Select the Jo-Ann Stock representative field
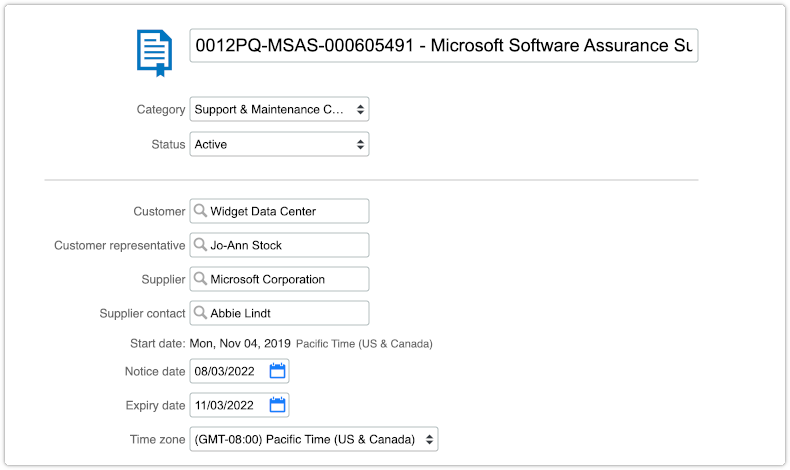The height and width of the screenshot is (470, 790). 279,245
